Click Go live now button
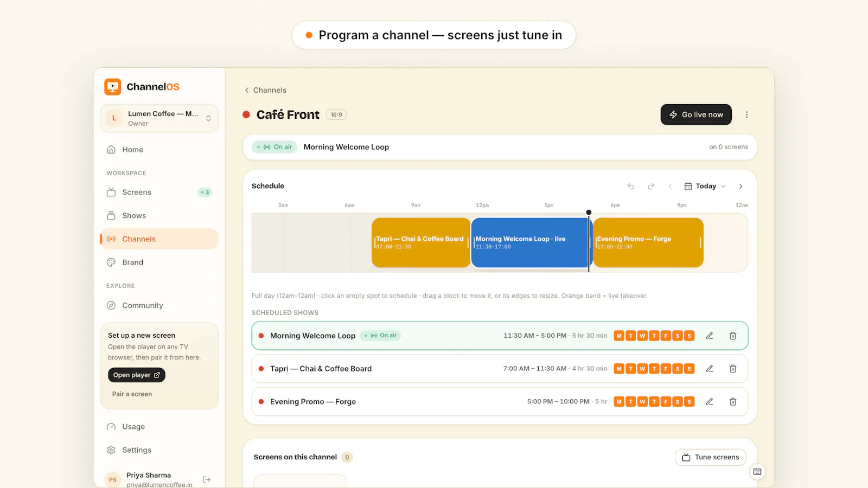 pyautogui.click(x=696, y=114)
